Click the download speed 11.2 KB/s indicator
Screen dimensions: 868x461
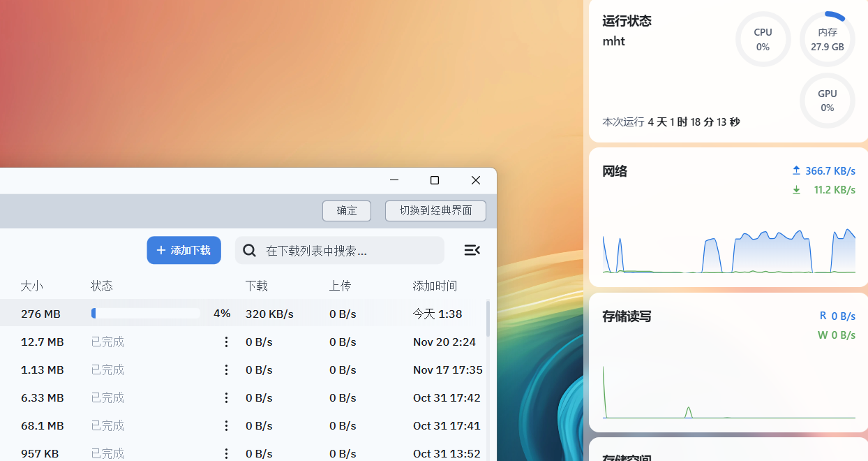[x=823, y=189]
